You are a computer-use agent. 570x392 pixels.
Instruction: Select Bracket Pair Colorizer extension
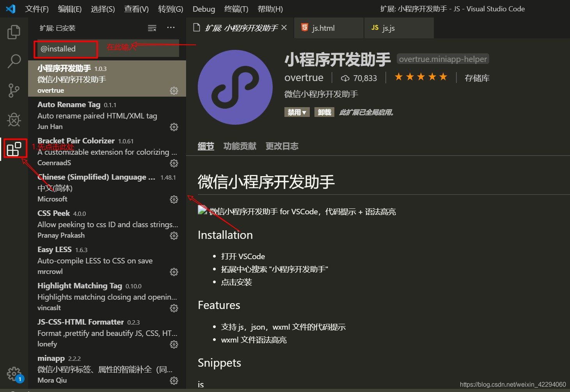pyautogui.click(x=107, y=151)
